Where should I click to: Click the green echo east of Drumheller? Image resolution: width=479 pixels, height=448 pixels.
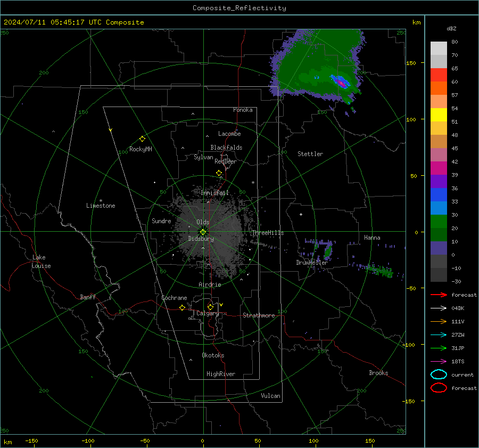328,251
